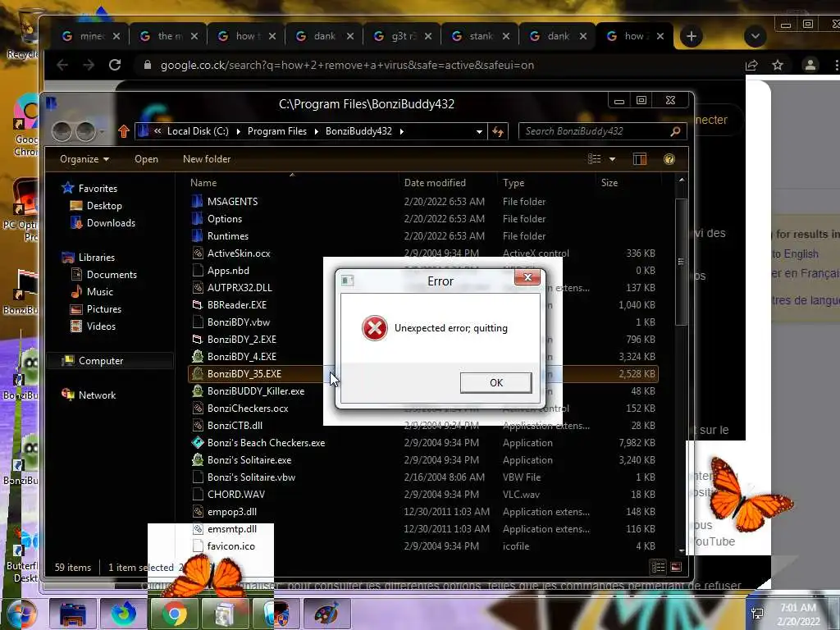Viewport: 840px width, 630px height.
Task: Toggle the preview pane icon
Action: pos(640,159)
